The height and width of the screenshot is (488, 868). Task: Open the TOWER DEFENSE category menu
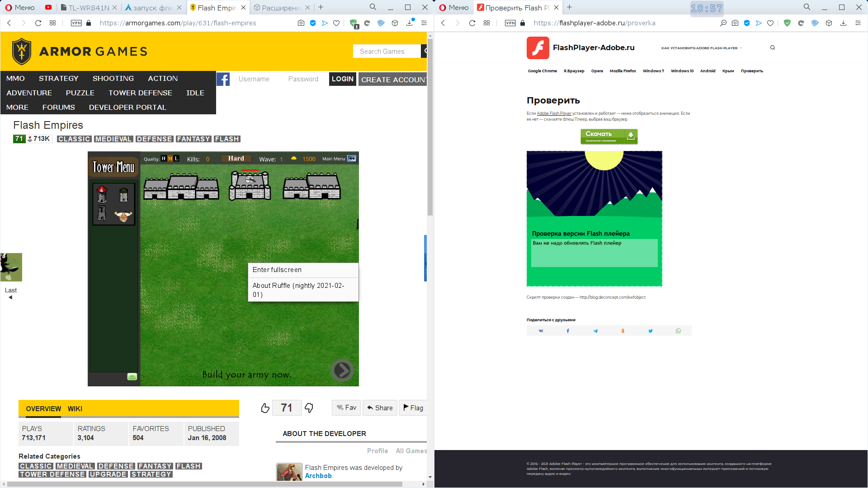tap(140, 93)
